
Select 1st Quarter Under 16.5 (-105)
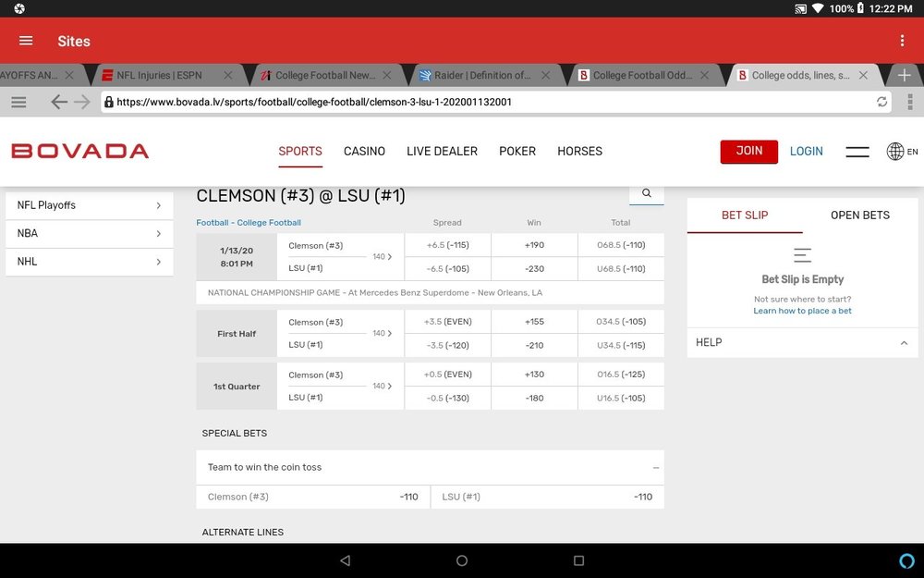point(621,398)
